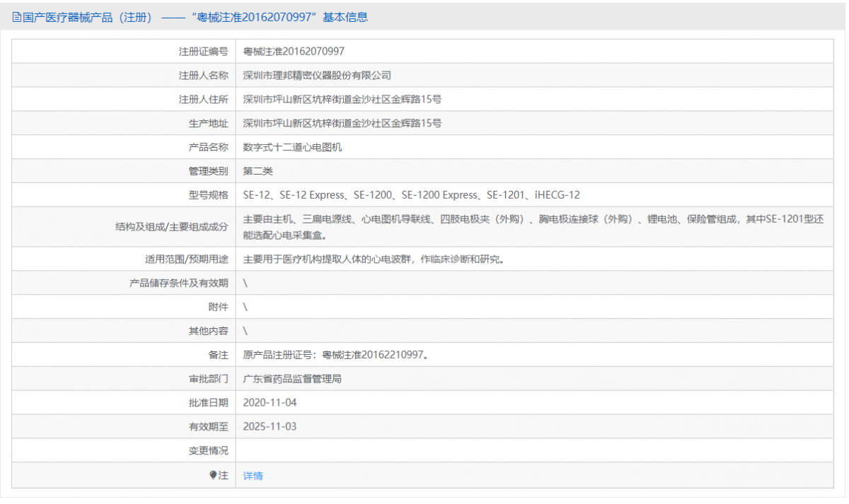
Task: Click the 管理类别 label
Action: click(x=208, y=171)
